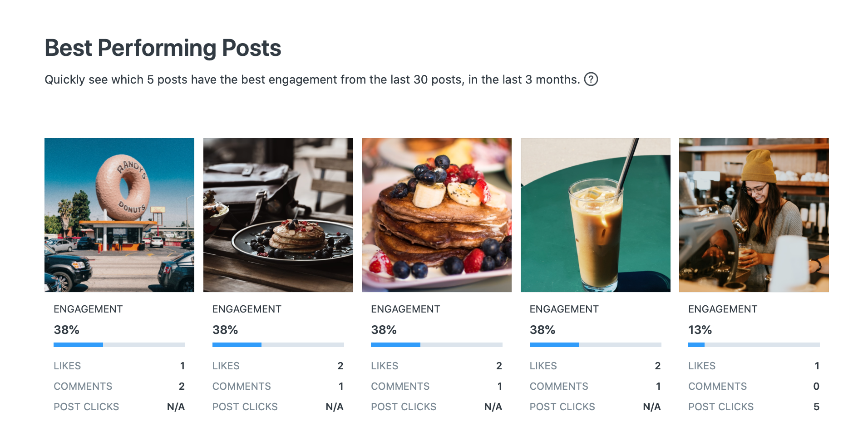Click the iced coffee post engagement bar
The image size is (868, 447).
595,345
